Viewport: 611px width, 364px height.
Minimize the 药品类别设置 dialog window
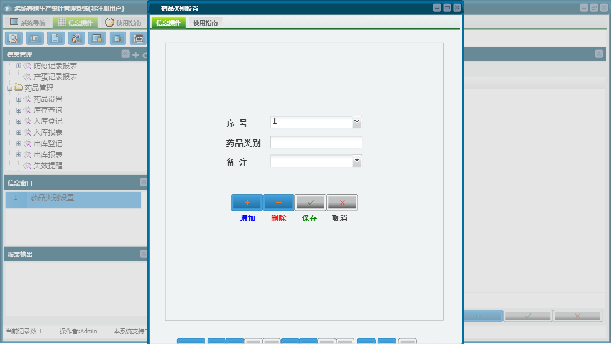click(437, 8)
